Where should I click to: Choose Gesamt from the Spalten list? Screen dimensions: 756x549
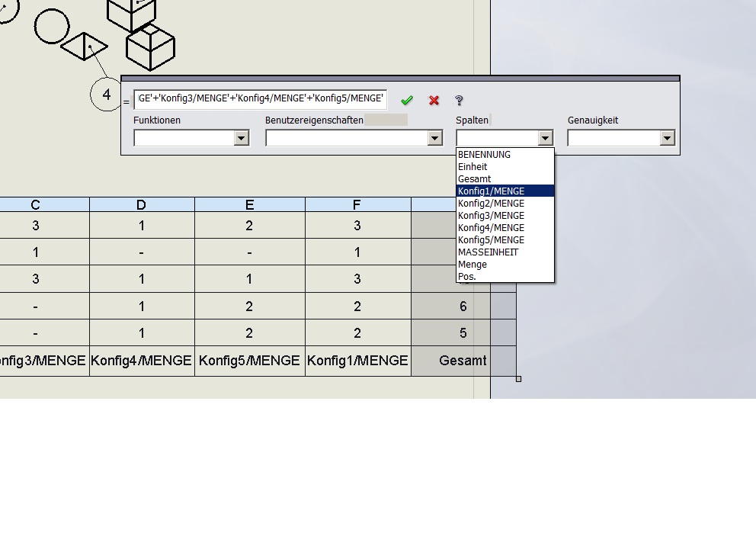505,179
